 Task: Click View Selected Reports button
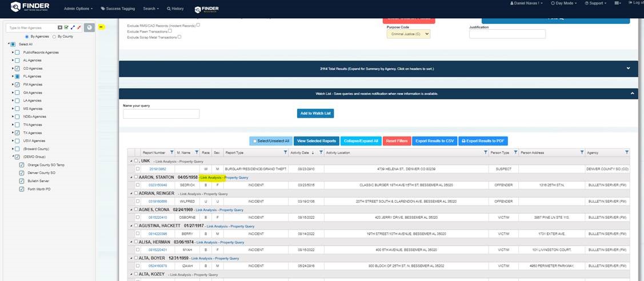pos(316,140)
